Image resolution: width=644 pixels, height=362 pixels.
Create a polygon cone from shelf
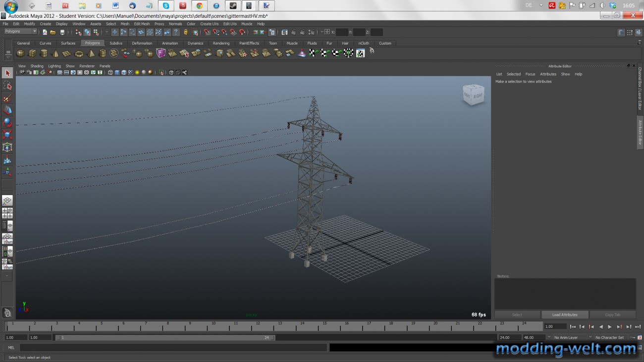(55, 53)
